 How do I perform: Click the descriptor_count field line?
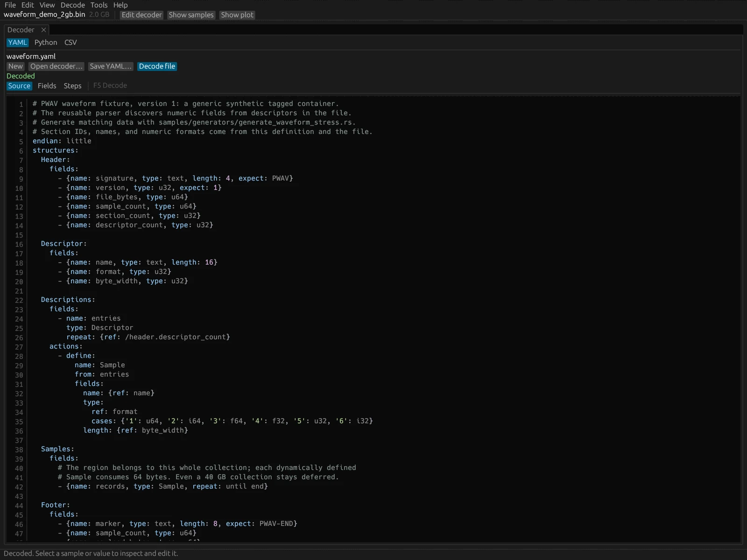point(135,225)
